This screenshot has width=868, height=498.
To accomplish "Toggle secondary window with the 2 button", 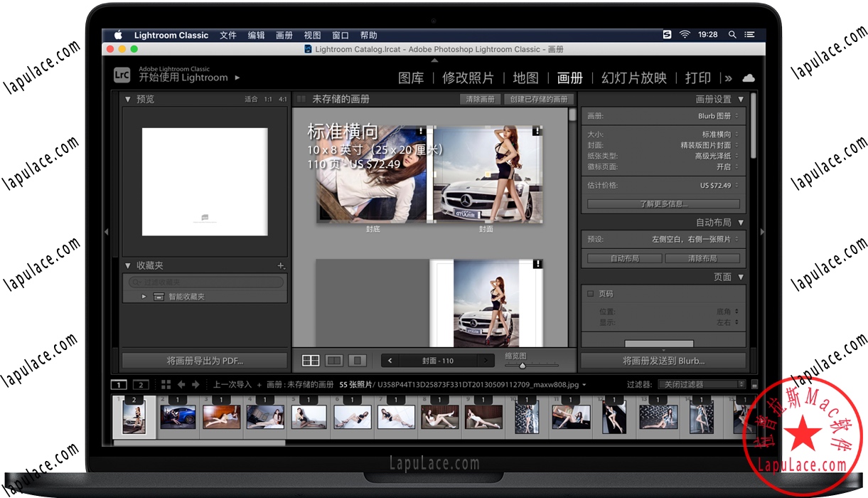I will tap(140, 384).
